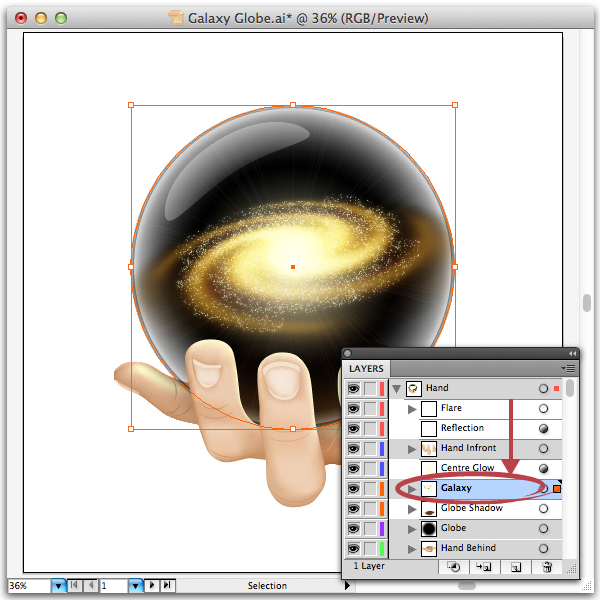Image resolution: width=600 pixels, height=600 pixels.
Task: Click the Hand Infront target circle
Action: 543,448
